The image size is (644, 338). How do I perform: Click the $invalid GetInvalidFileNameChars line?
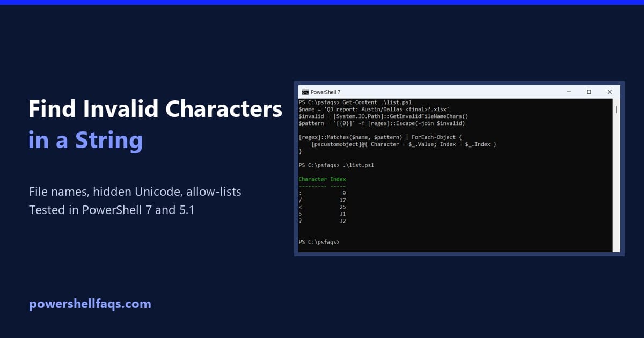tap(383, 116)
